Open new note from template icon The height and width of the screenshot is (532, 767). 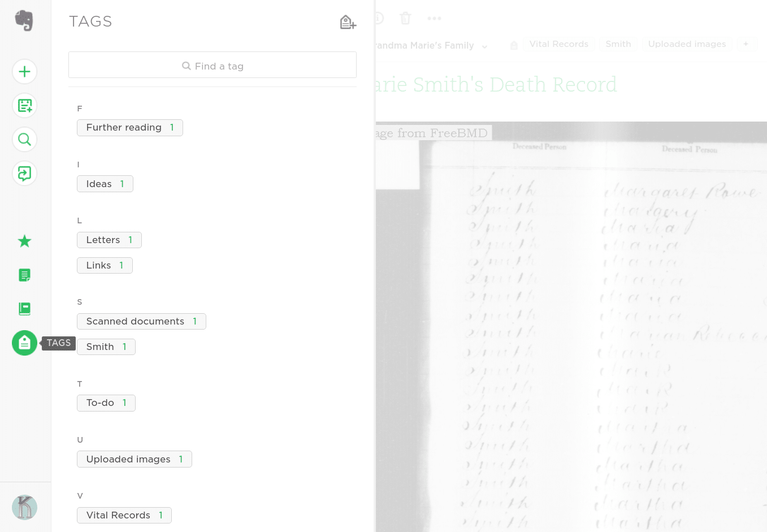[x=24, y=106]
